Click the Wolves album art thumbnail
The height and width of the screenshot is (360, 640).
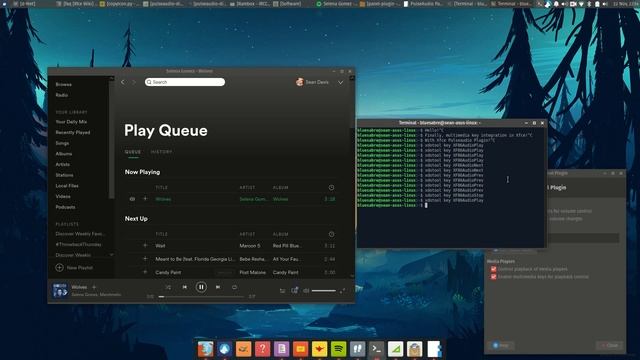[x=60, y=291]
